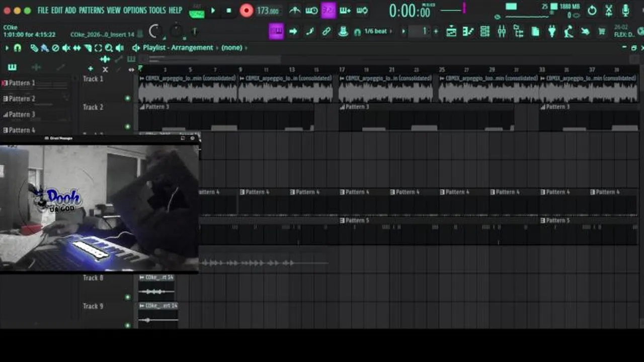Viewport: 644px width, 362px height.
Task: Select the playlist Slice tool
Action: point(88,48)
